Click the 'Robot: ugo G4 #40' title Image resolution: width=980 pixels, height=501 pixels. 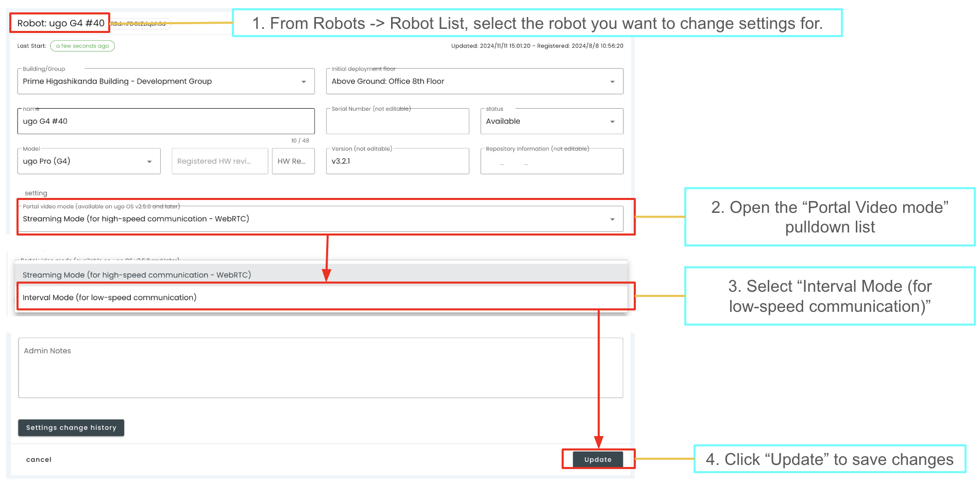click(61, 23)
